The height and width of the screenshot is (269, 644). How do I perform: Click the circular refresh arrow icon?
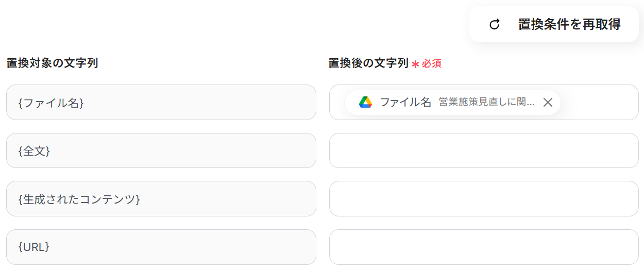(495, 24)
